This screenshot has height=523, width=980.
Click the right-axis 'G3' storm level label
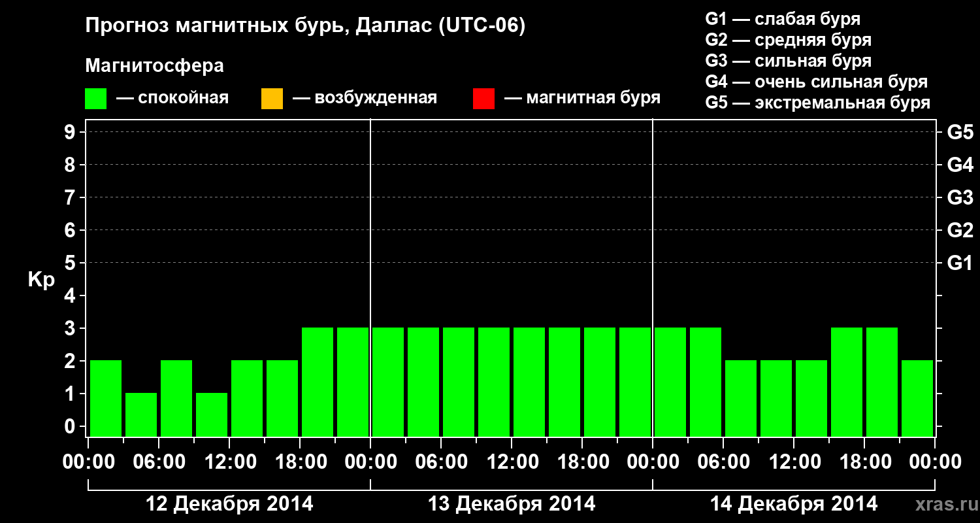pos(960,197)
